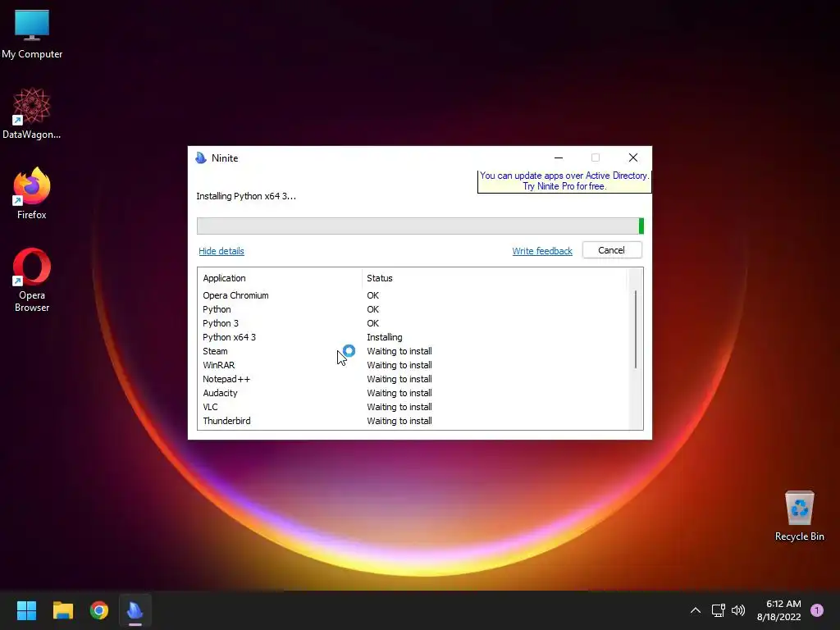
Task: Hide details in the Ninite window
Action: pos(221,251)
